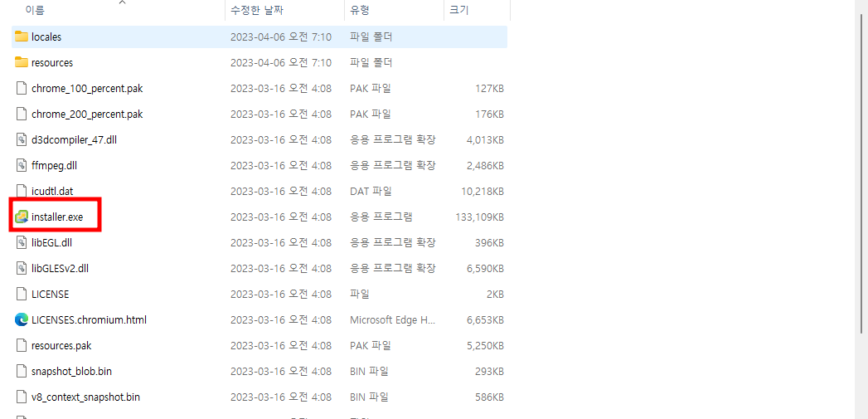Click the LICENSE file icon
This screenshot has width=868, height=419.
point(22,294)
